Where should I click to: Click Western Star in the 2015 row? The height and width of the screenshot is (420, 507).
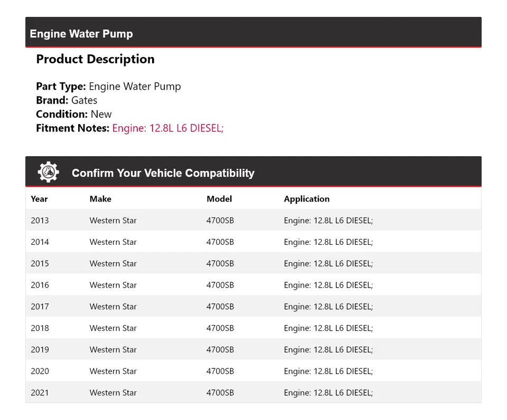[113, 264]
